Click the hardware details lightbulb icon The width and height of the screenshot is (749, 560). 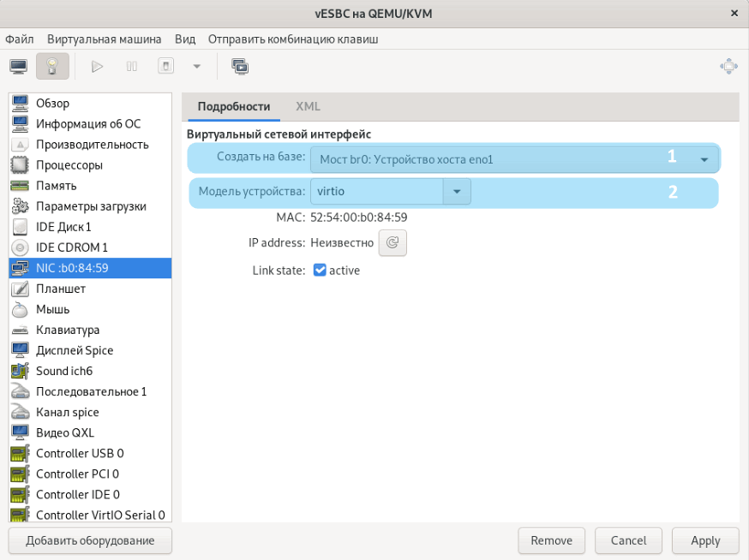click(52, 66)
